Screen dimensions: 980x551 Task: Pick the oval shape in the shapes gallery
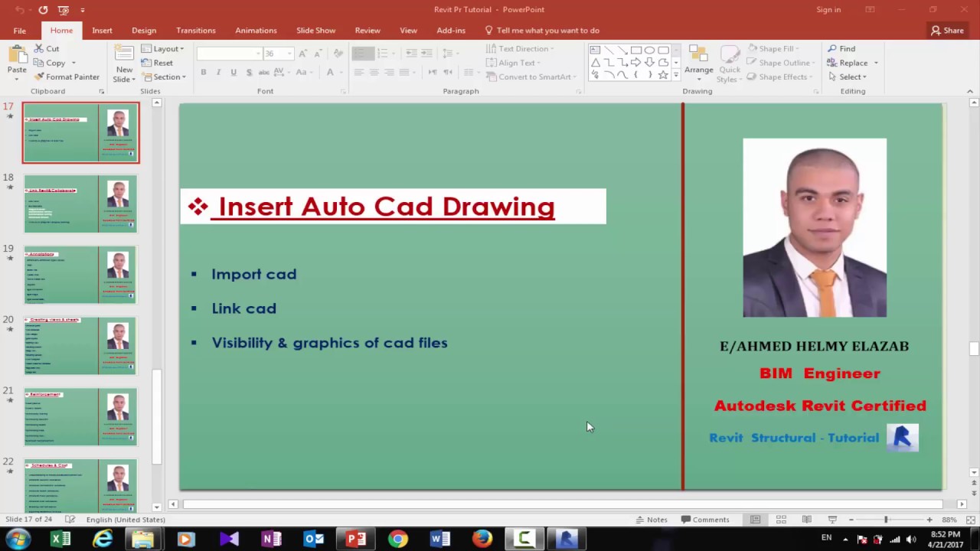coord(649,50)
